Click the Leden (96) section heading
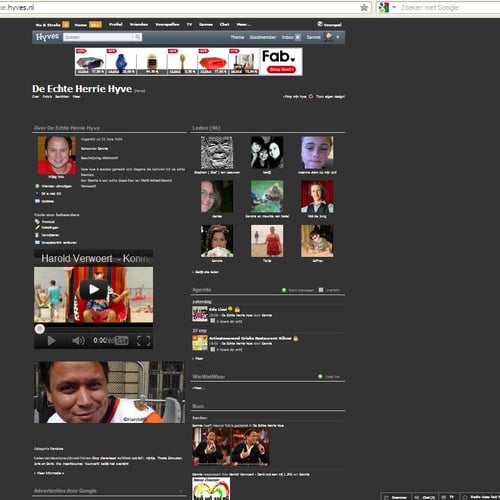The width and height of the screenshot is (500, 500). [206, 128]
